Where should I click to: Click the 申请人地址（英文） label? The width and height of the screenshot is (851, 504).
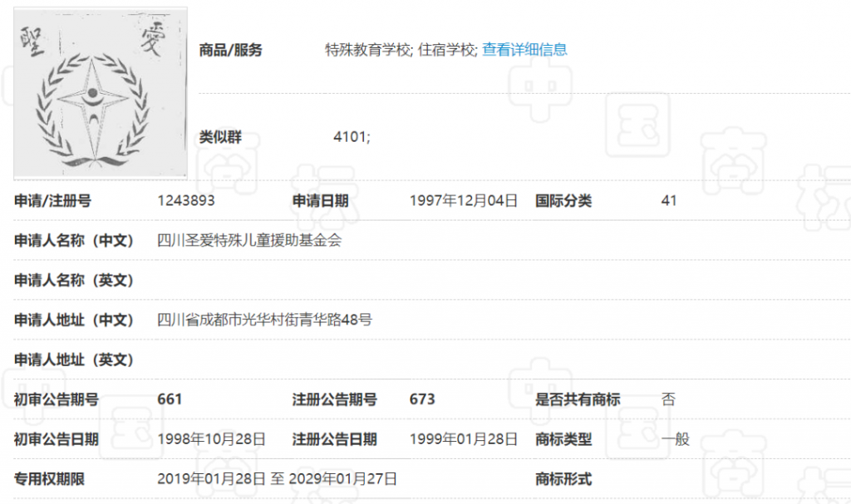(74, 360)
